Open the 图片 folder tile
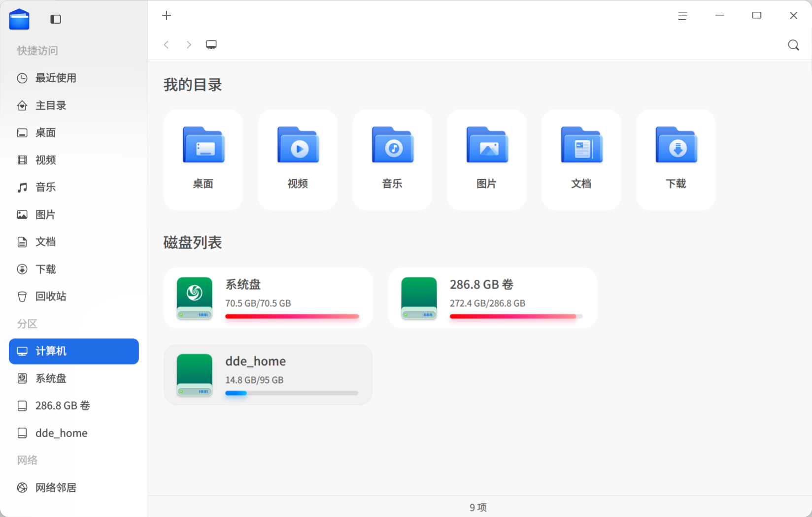The height and width of the screenshot is (517, 812). click(x=487, y=160)
